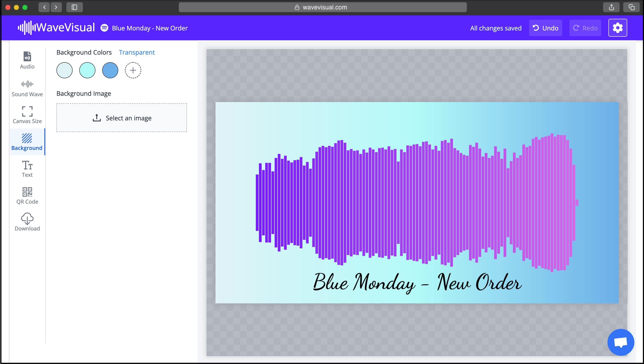Select the darker blue background color swatch
Image resolution: width=644 pixels, height=364 pixels.
tap(110, 70)
